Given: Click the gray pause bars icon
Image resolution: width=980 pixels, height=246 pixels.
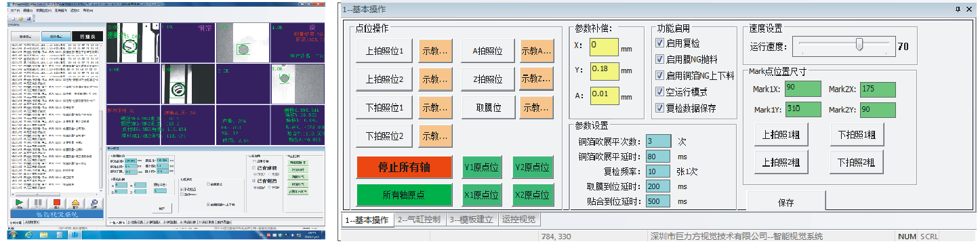Looking at the screenshot, I should pos(38,202).
